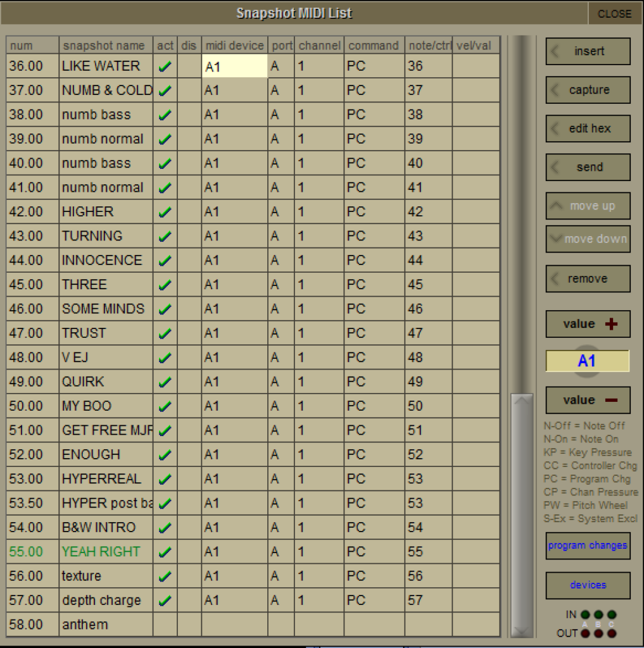Viewport: 644px width, 648px height.
Task: Select snapshot HYPER post ba row name
Action: 107,503
